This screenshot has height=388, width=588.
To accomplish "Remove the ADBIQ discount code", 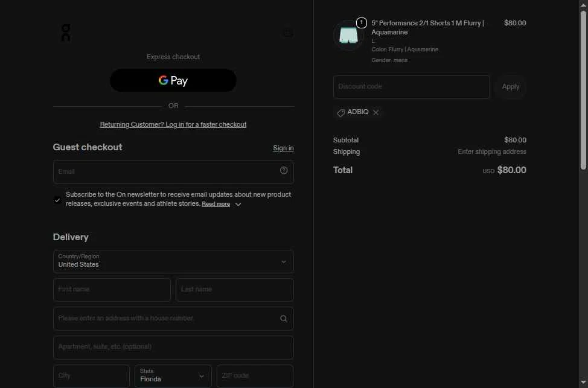I will [x=375, y=112].
